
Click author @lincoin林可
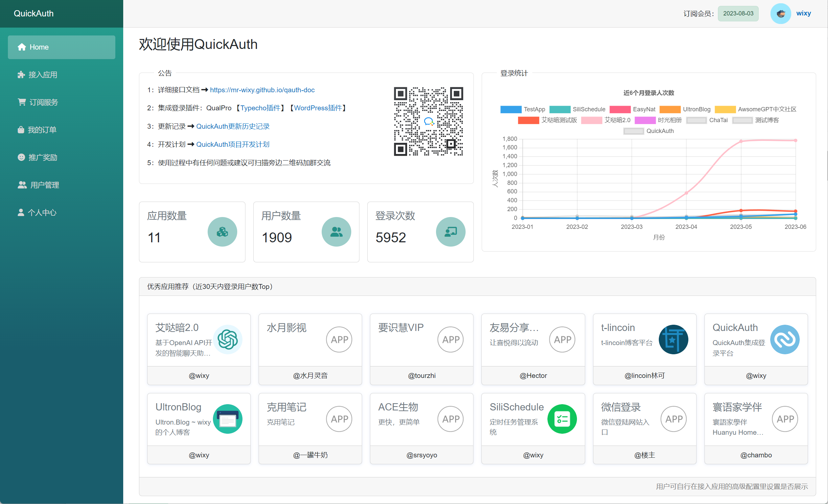(x=645, y=375)
